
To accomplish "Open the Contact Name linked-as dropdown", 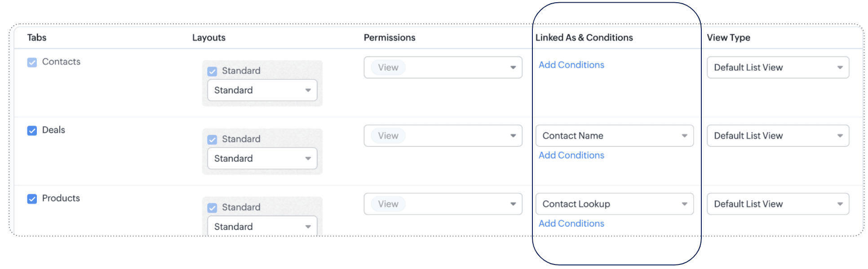I will click(x=614, y=136).
